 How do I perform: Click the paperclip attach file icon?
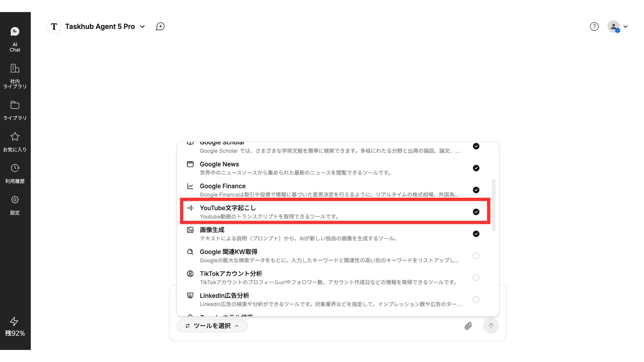pos(468,326)
